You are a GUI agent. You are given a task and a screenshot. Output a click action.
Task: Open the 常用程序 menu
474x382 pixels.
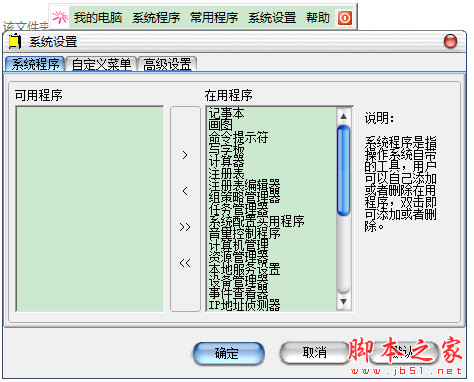click(x=214, y=18)
